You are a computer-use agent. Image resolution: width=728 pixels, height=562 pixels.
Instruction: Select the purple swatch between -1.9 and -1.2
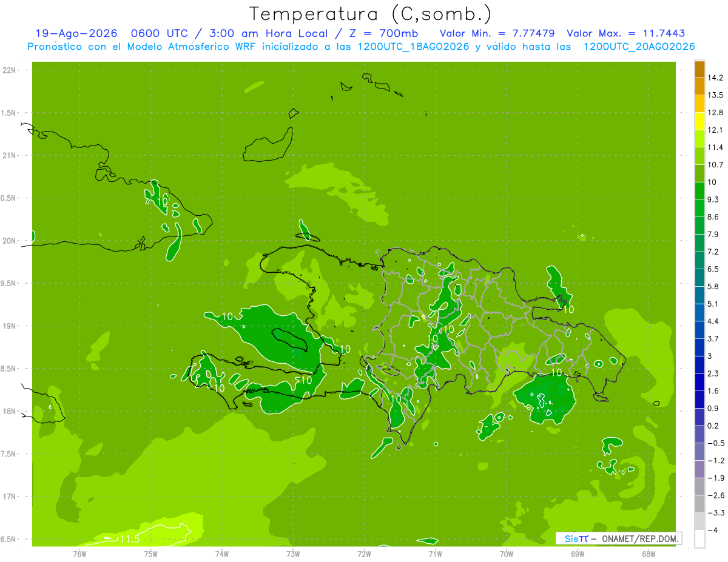[699, 469]
